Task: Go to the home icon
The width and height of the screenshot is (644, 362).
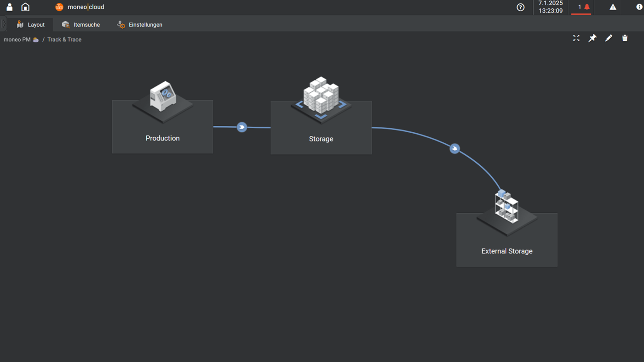Action: click(26, 7)
